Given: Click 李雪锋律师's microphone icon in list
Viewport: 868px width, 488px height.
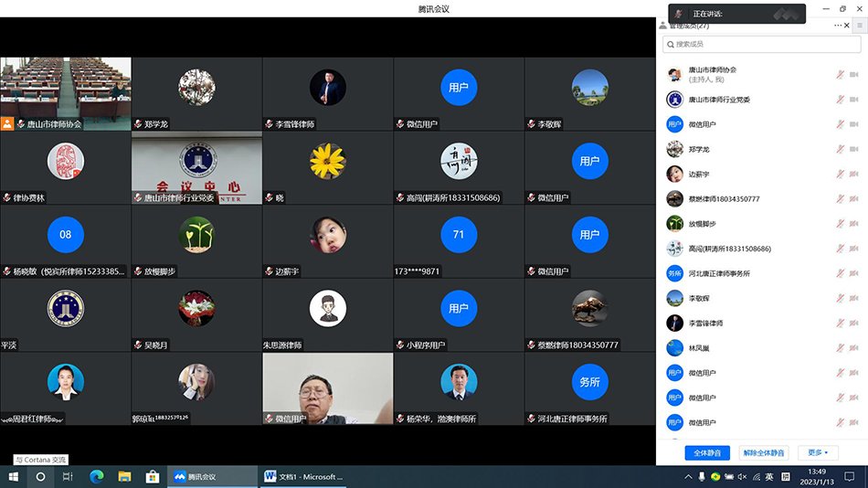Looking at the screenshot, I should coord(840,323).
